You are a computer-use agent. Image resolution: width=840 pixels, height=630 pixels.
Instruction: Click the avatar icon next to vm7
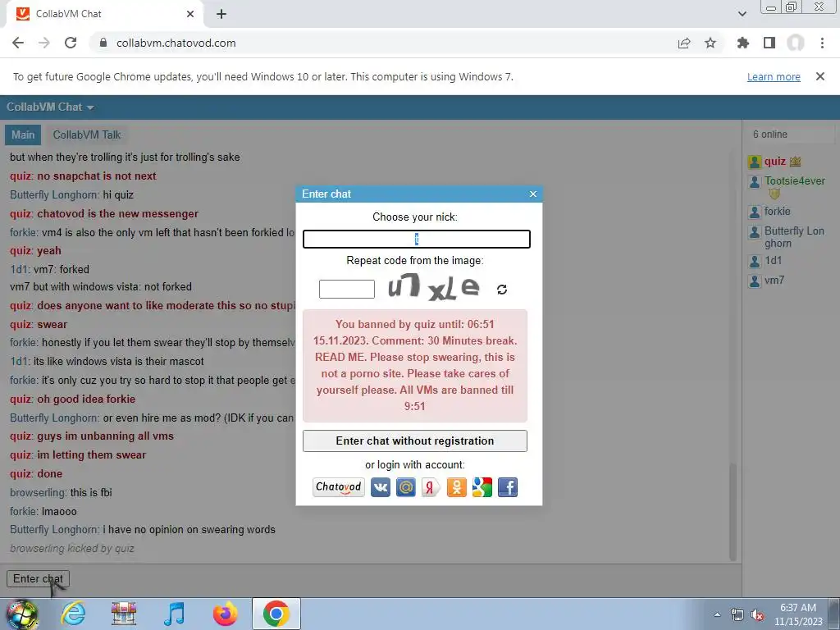pyautogui.click(x=755, y=281)
